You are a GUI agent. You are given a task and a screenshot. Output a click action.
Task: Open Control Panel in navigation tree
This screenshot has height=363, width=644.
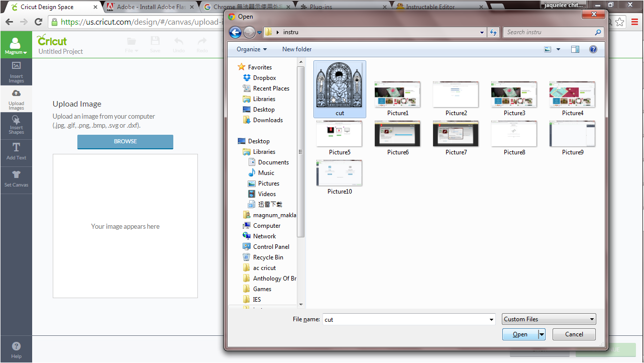tap(271, 247)
